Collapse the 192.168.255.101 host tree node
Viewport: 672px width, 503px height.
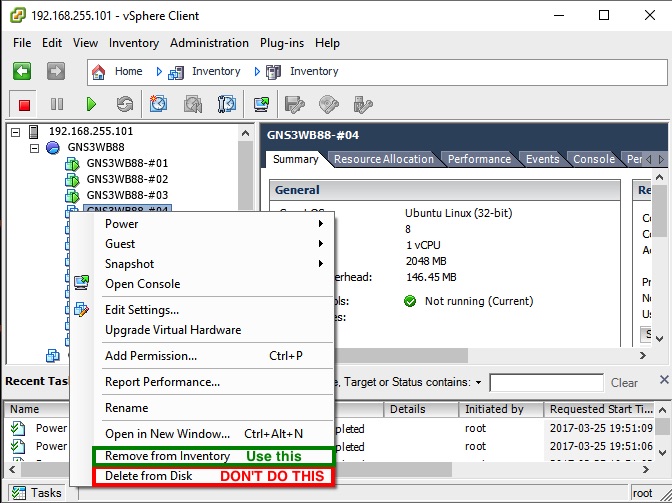[x=15, y=132]
